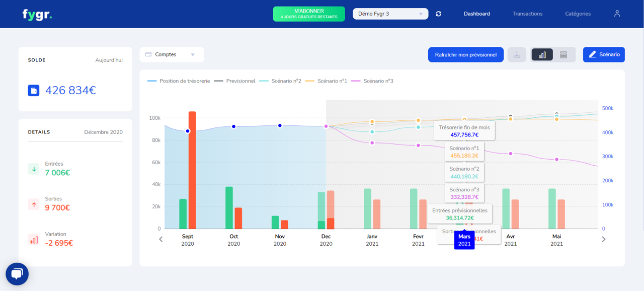Click the 7 006€ entries amount
Image resolution: width=644 pixels, height=291 pixels.
click(x=57, y=173)
